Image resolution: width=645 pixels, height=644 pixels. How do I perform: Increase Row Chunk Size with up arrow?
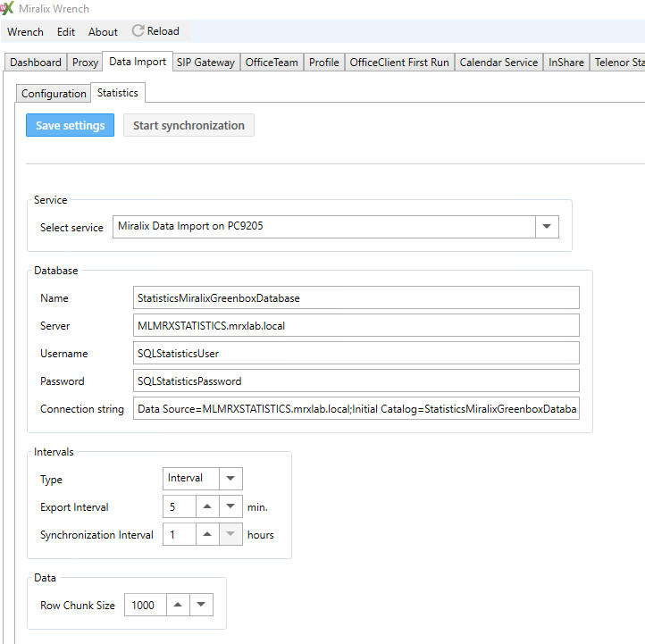pos(178,605)
